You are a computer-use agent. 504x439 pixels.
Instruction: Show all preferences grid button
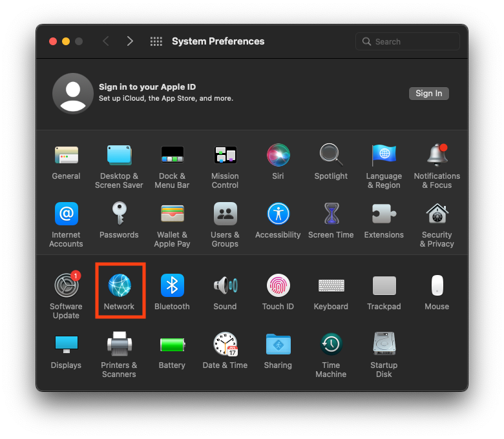[156, 41]
